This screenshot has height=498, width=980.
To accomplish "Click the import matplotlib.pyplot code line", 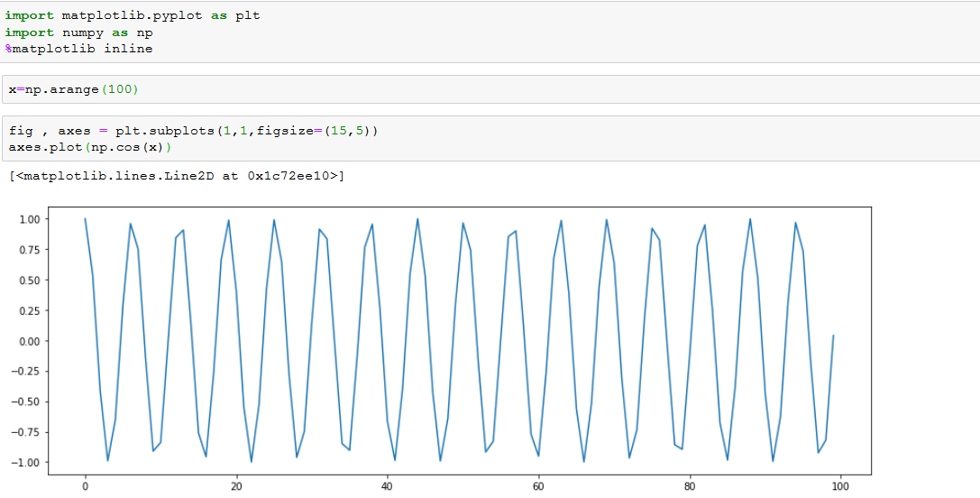I will point(133,16).
